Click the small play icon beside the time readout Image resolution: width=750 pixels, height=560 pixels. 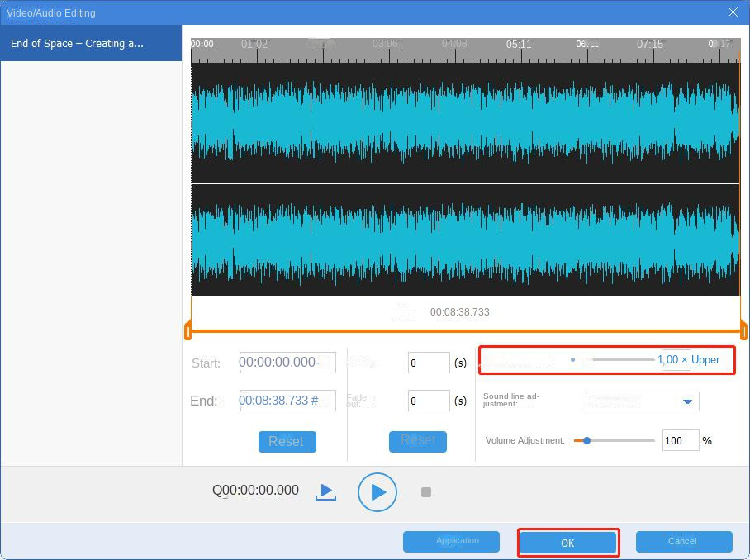click(325, 491)
